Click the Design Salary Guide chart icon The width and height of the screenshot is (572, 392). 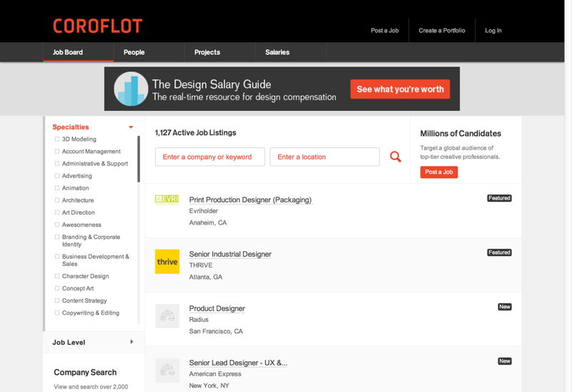point(131,89)
